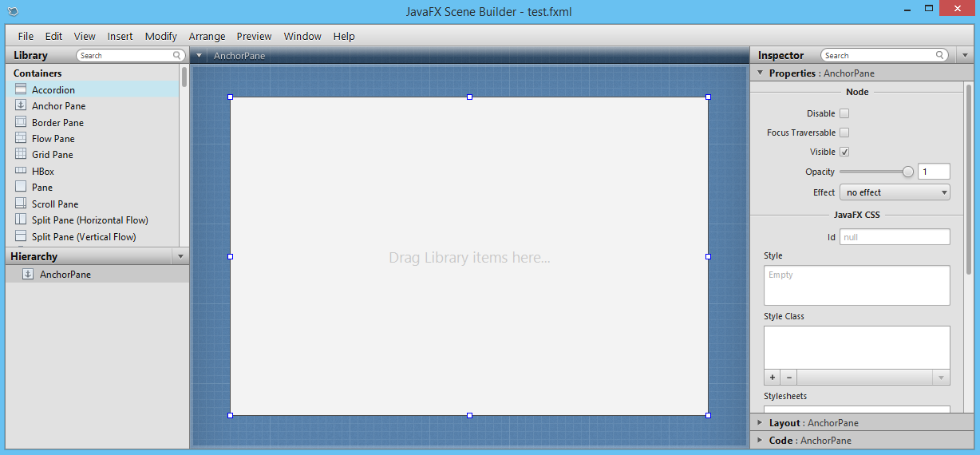Image resolution: width=980 pixels, height=455 pixels.
Task: Select the Accordion label in Library
Action: coord(53,90)
